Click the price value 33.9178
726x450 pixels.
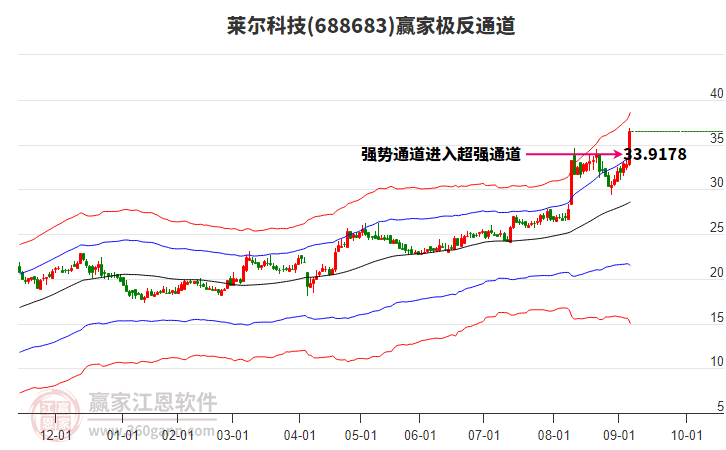coord(655,154)
